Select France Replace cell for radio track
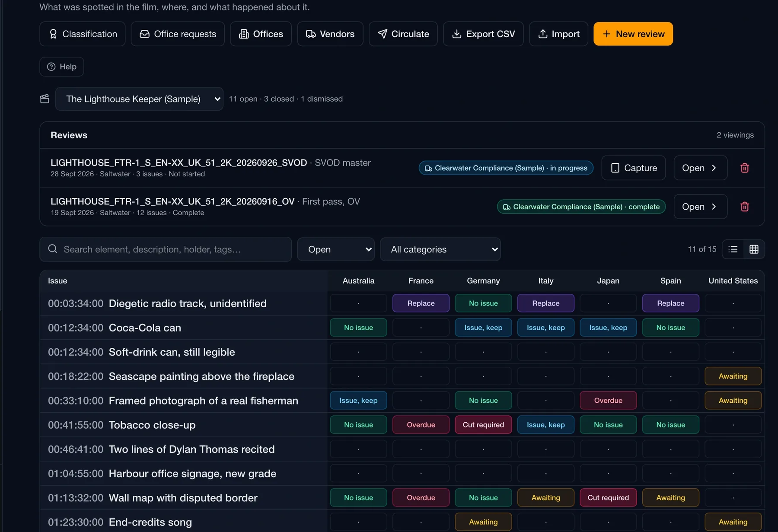Viewport: 778px width, 532px height. click(421, 303)
